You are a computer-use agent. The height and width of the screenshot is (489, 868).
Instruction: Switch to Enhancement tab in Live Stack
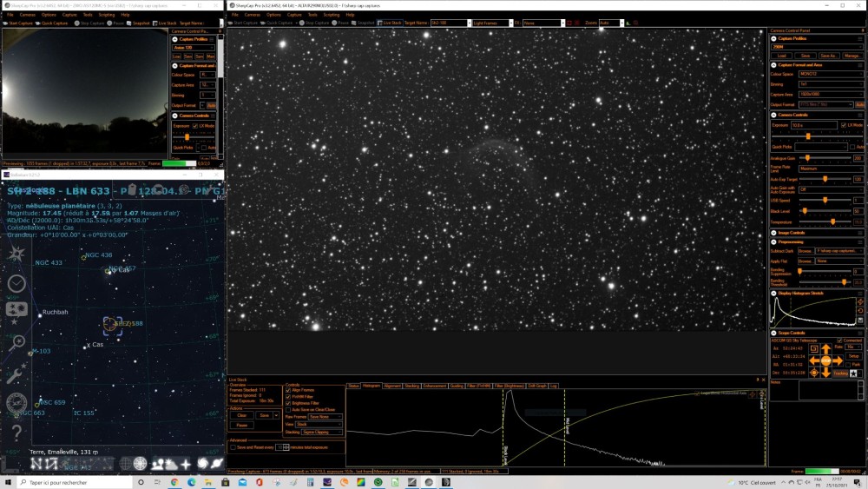[435, 386]
